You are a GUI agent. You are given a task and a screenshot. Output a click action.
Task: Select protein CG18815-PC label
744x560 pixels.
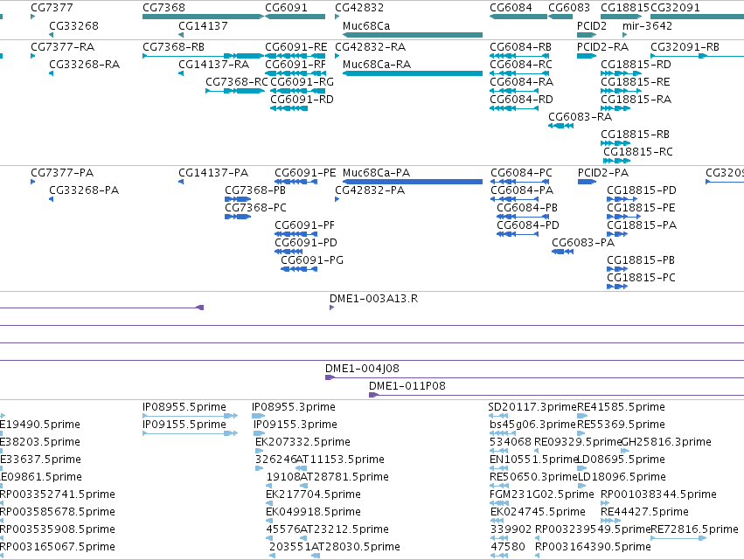pos(641,278)
